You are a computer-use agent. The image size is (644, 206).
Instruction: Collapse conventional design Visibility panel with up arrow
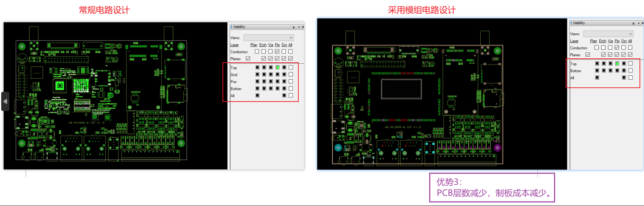coord(299,27)
